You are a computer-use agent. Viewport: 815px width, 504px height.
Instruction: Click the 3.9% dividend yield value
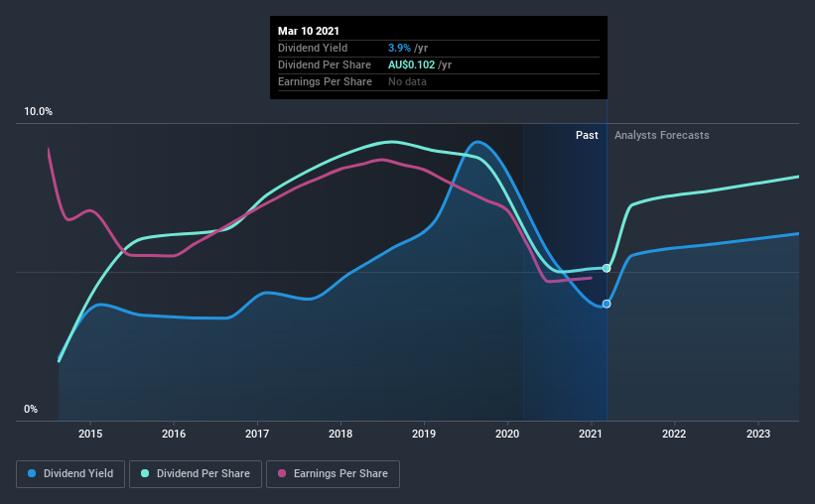coord(399,48)
